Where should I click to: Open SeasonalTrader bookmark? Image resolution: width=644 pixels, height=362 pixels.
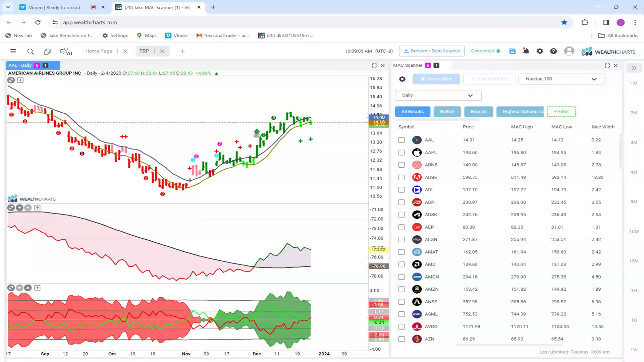click(x=223, y=36)
